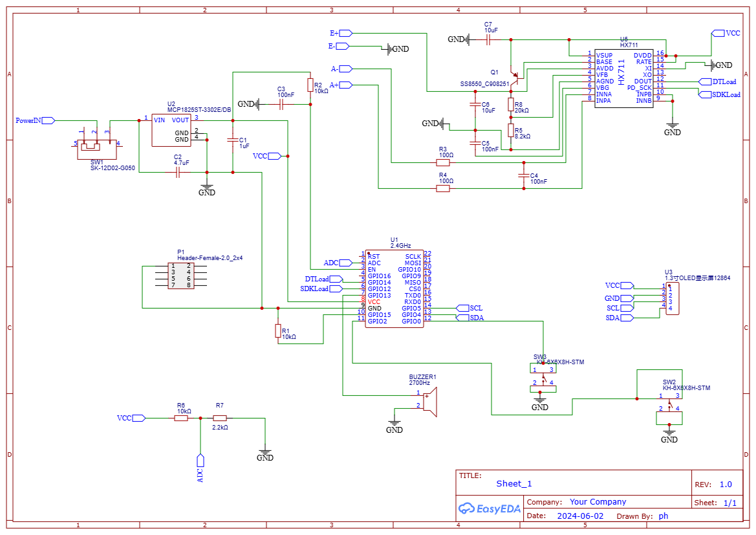Click the 'PD_SCK' pin label on HX711
This screenshot has width=756, height=535.
[x=640, y=88]
